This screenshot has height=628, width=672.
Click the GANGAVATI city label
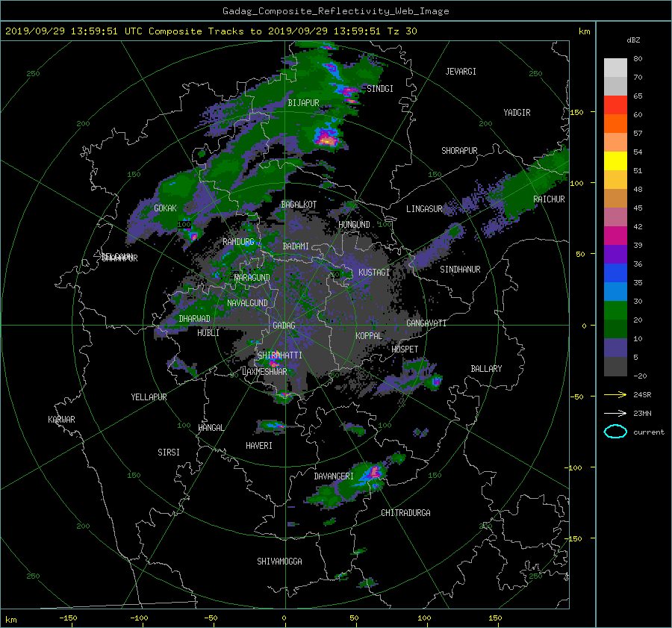426,323
